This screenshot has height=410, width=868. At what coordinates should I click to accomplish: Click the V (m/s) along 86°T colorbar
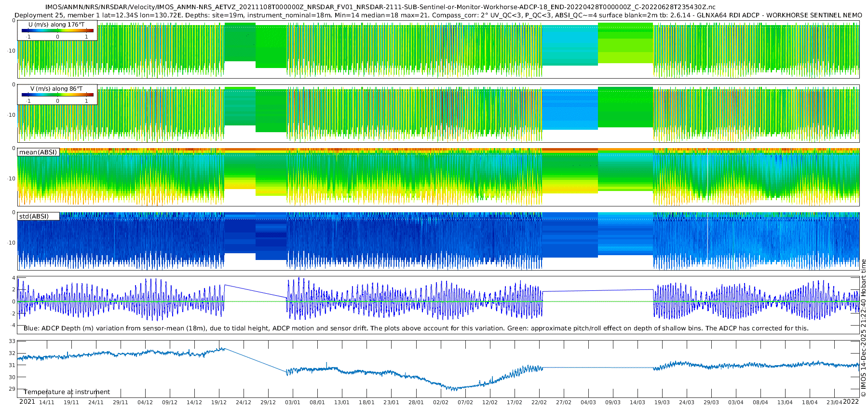pos(57,95)
